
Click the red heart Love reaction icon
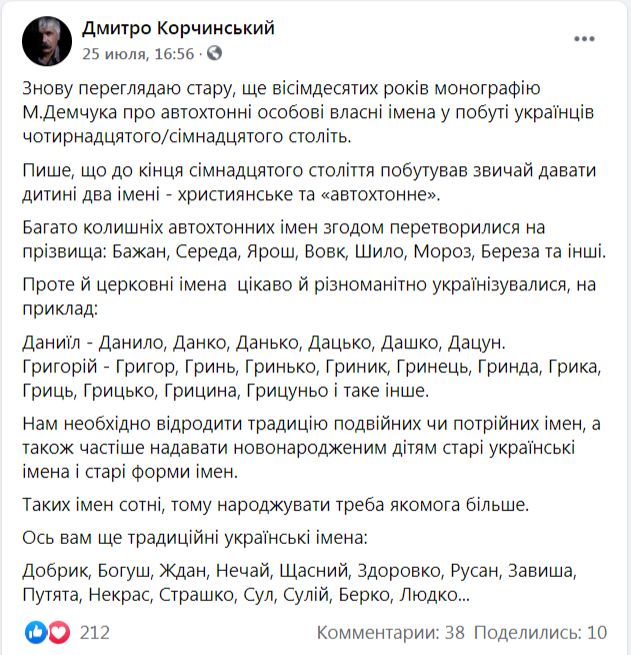pyautogui.click(x=59, y=632)
